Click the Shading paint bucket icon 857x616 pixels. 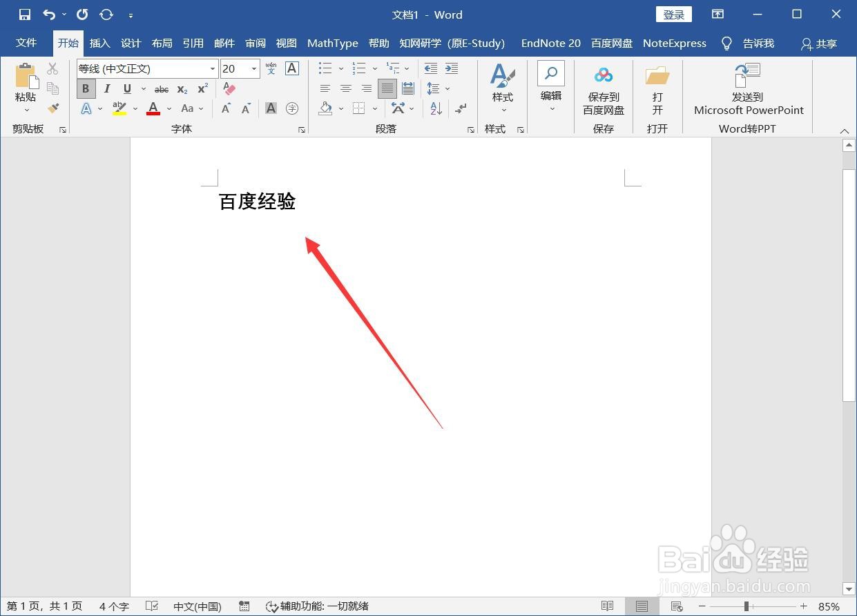(x=326, y=108)
